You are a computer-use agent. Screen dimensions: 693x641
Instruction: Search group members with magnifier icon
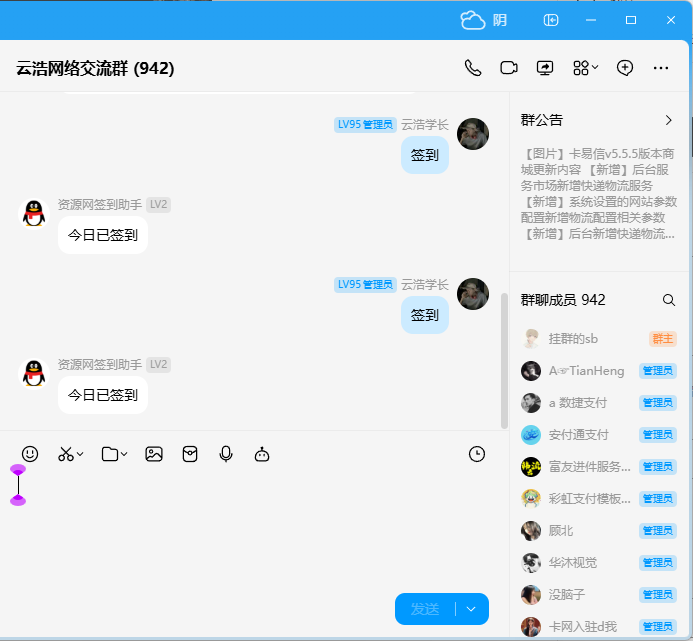tap(669, 300)
